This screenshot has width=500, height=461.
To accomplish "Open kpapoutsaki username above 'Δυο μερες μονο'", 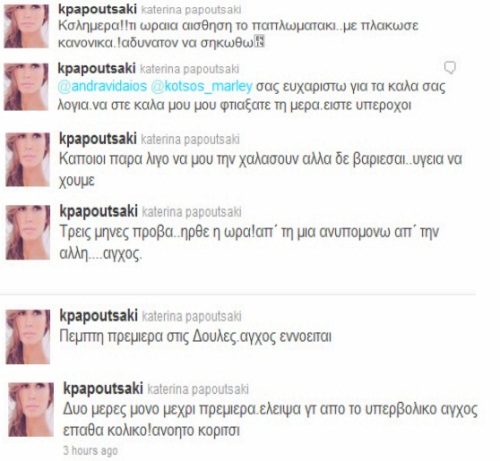I will tap(103, 389).
